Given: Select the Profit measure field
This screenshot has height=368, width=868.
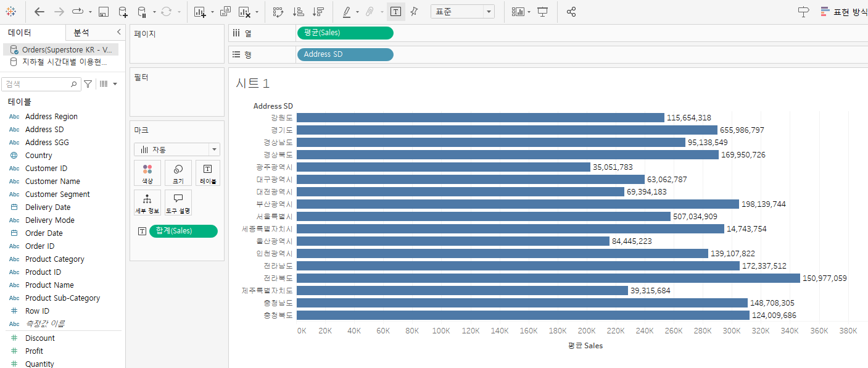Looking at the screenshot, I should 34,351.
